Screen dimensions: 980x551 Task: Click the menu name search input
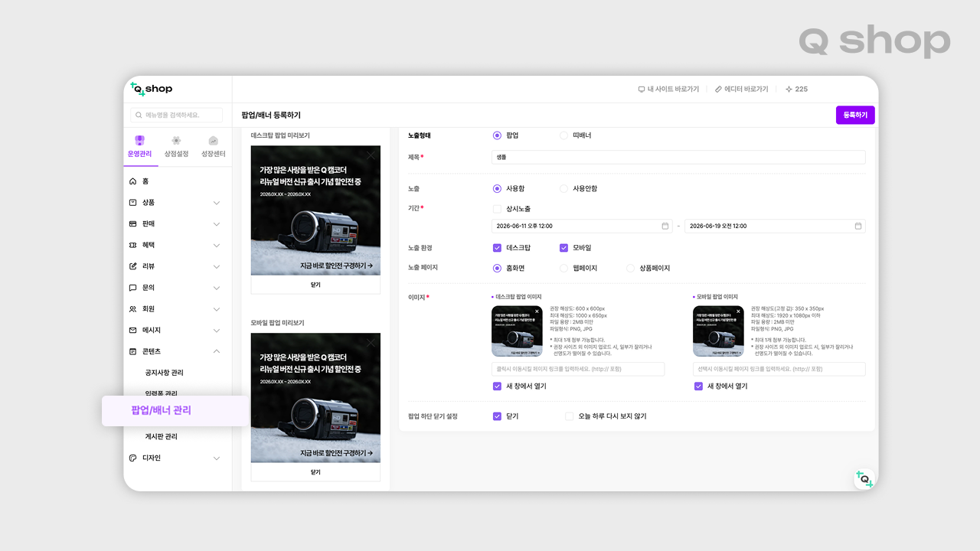[x=176, y=115]
